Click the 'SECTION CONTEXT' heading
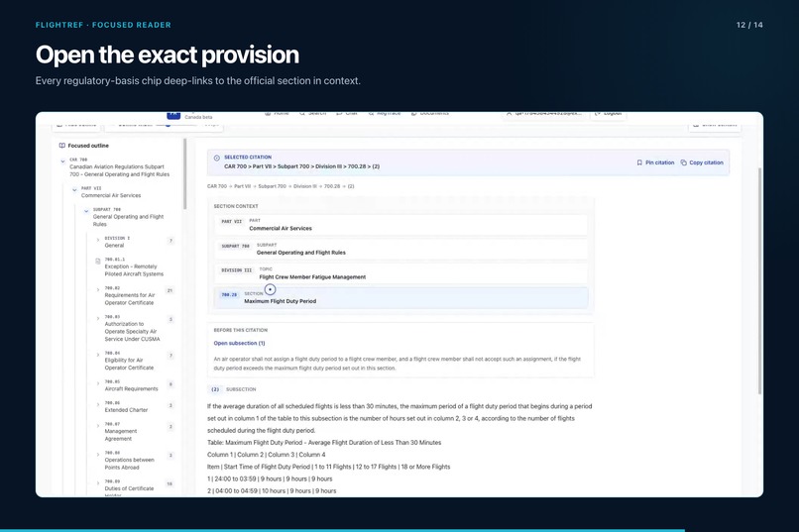This screenshot has width=799, height=532. (236, 206)
